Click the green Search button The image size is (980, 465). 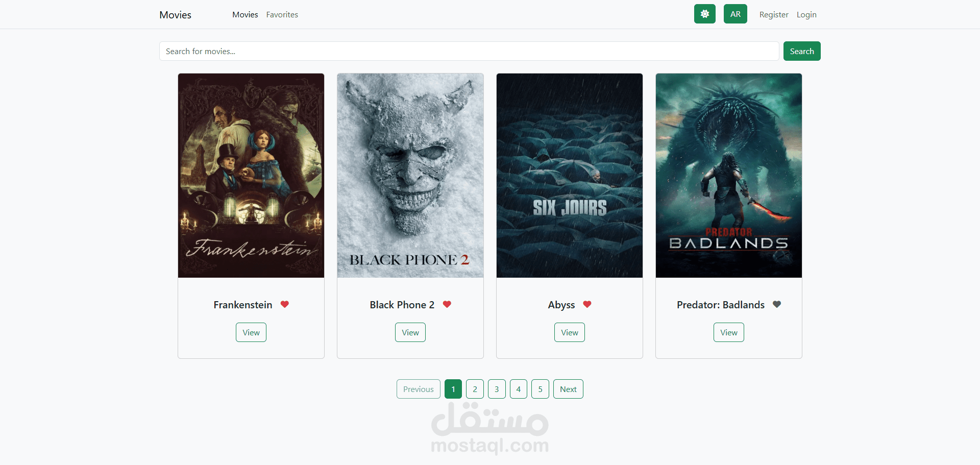coord(802,51)
